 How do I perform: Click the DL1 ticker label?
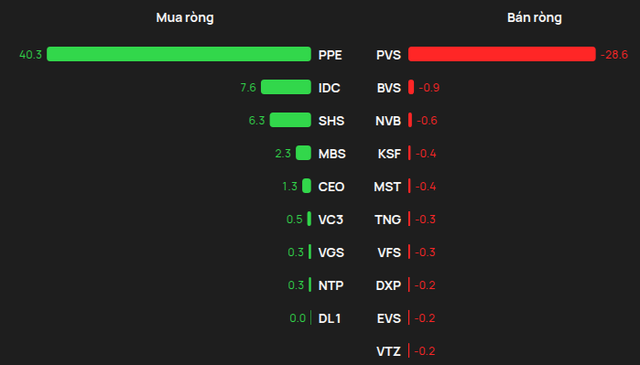[329, 318]
